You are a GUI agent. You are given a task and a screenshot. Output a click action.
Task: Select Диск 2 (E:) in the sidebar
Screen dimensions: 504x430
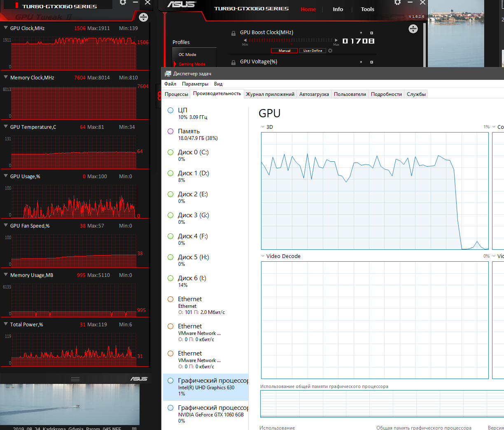pyautogui.click(x=206, y=198)
